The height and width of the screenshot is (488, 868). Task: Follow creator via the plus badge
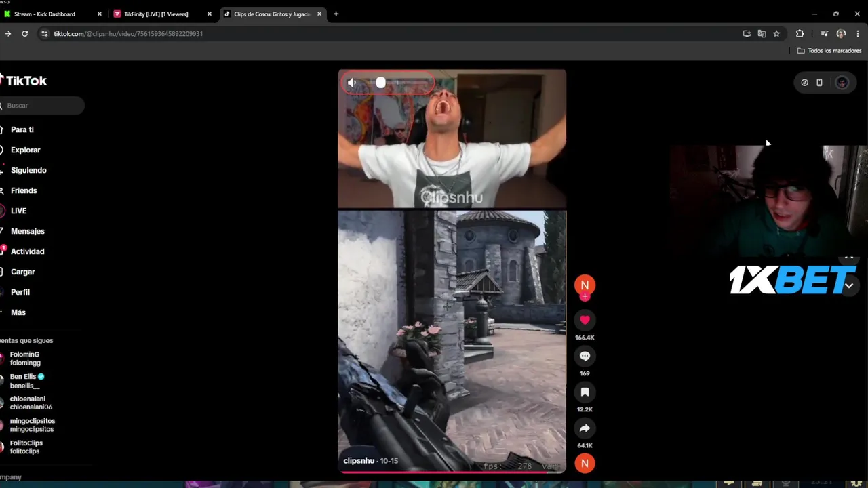click(585, 297)
